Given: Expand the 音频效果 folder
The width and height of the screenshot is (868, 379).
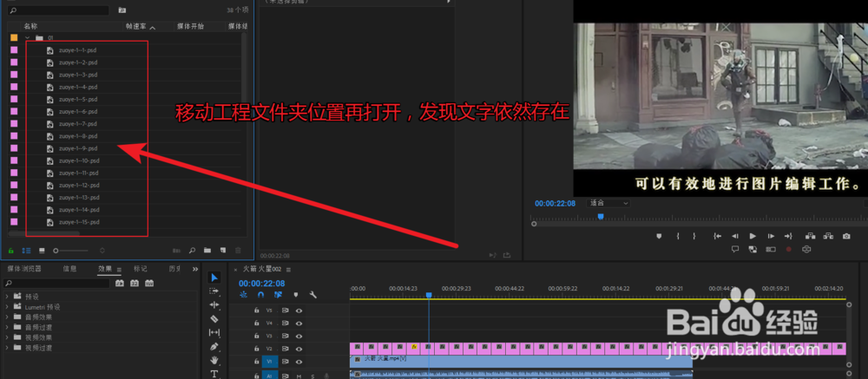Looking at the screenshot, I should 7,317.
